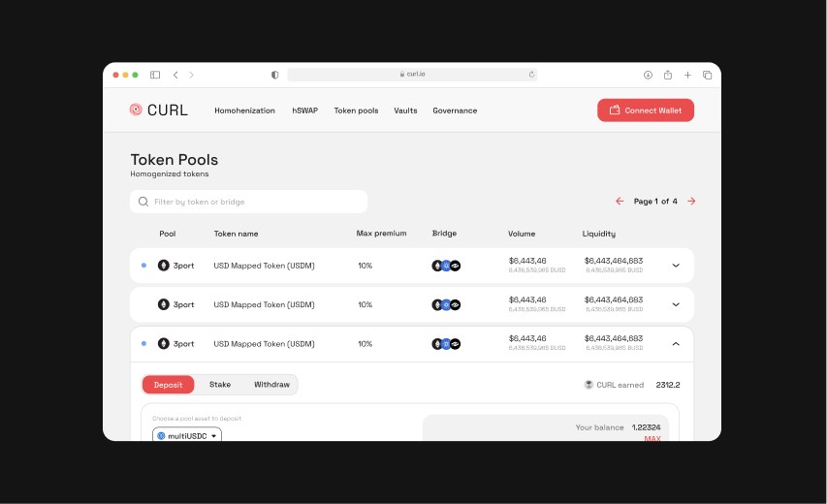Viewport: 827px width, 504px height.
Task: Click the first row bridge icons
Action: [x=446, y=266]
